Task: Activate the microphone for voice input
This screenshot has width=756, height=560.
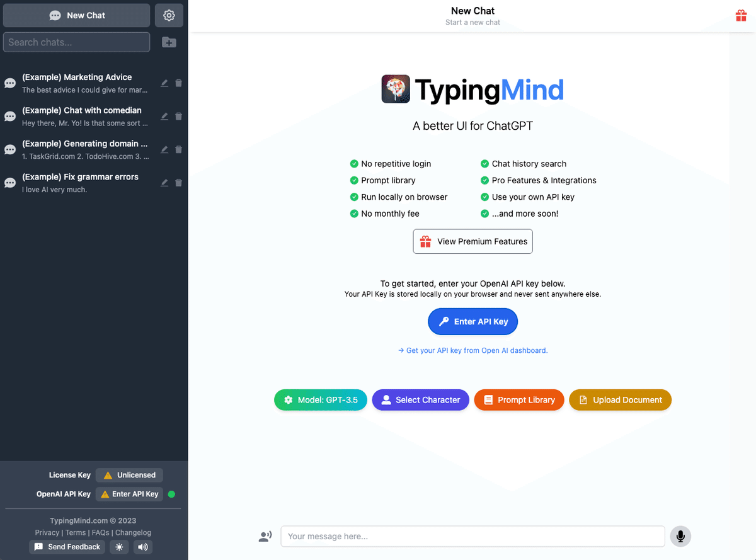Action: pyautogui.click(x=680, y=536)
